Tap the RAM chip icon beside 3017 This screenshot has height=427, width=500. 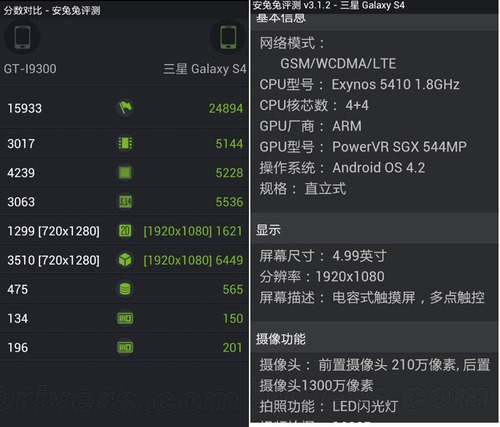click(x=125, y=144)
